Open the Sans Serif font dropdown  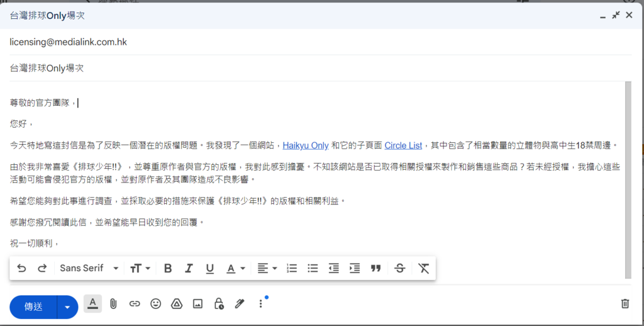(89, 269)
